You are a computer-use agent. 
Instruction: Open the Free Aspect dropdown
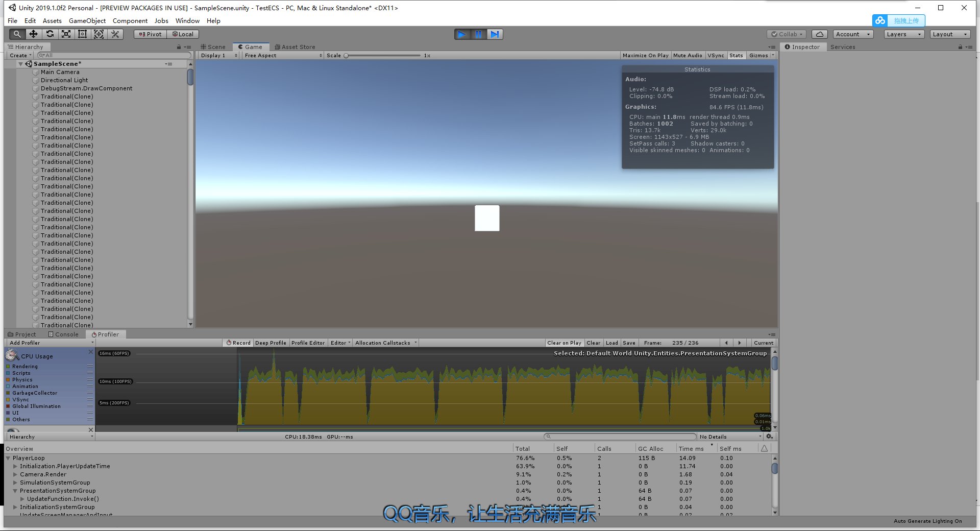[x=283, y=56]
